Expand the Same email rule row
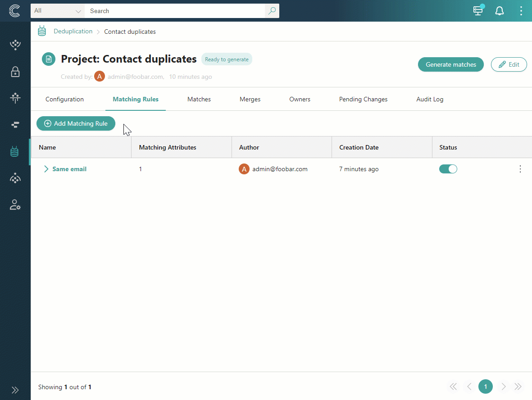 click(46, 169)
